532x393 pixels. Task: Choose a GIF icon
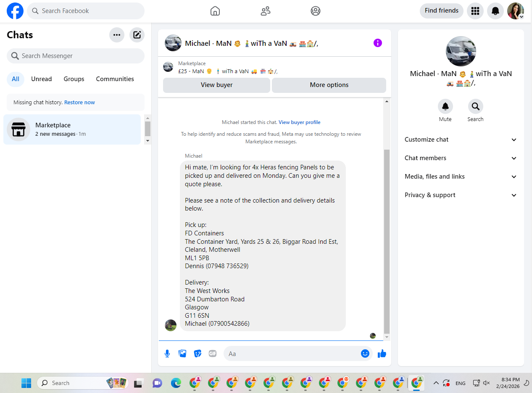point(213,353)
